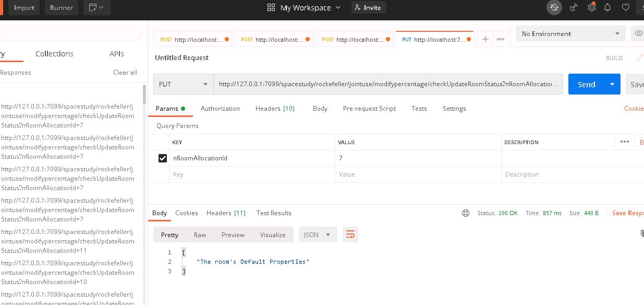The width and height of the screenshot is (644, 305).
Task: Open the Runner button
Action: pos(62,7)
